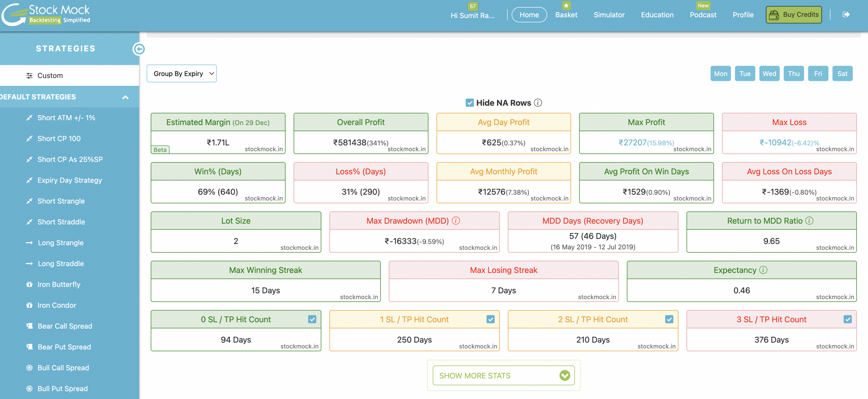Select the Iron Condor strategy
868x399 pixels.
(57, 305)
